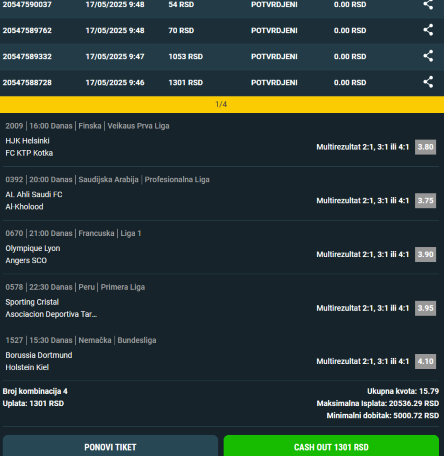Select ticket row 20547589332
This screenshot has width=444, height=456.
(x=222, y=57)
